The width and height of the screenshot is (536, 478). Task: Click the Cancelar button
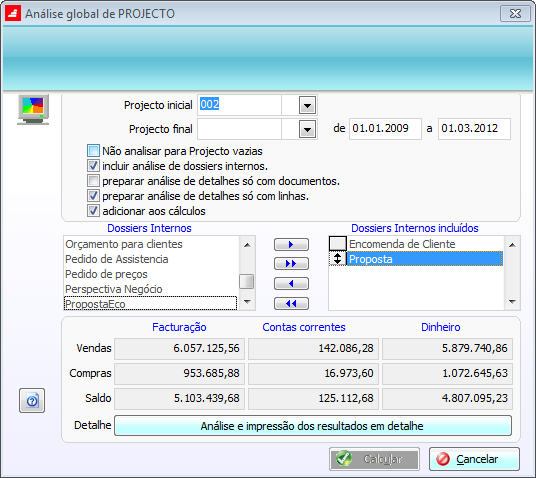click(x=474, y=459)
